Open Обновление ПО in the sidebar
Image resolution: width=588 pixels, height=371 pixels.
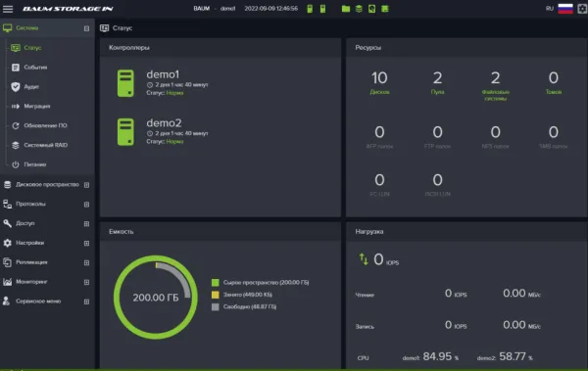point(45,126)
